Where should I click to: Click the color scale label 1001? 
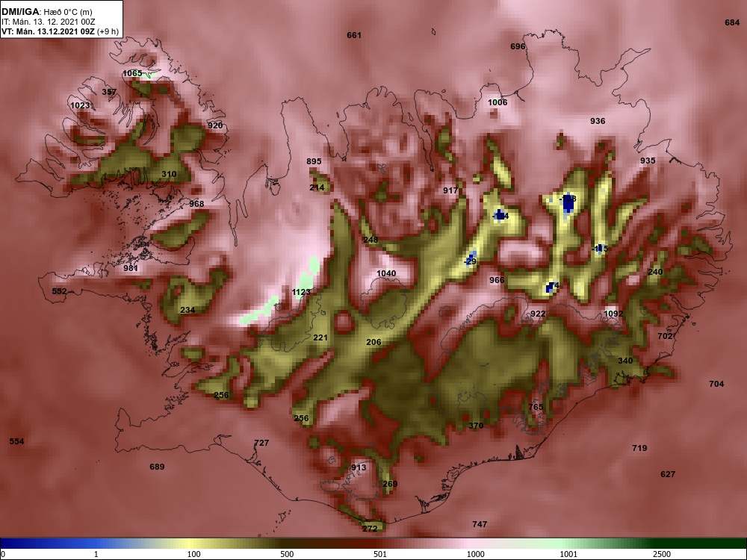coord(568,554)
